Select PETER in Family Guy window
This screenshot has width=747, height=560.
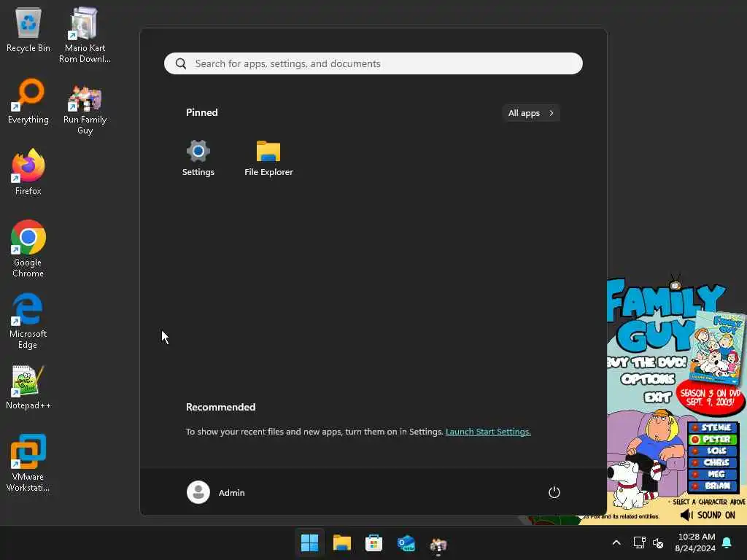(x=712, y=439)
